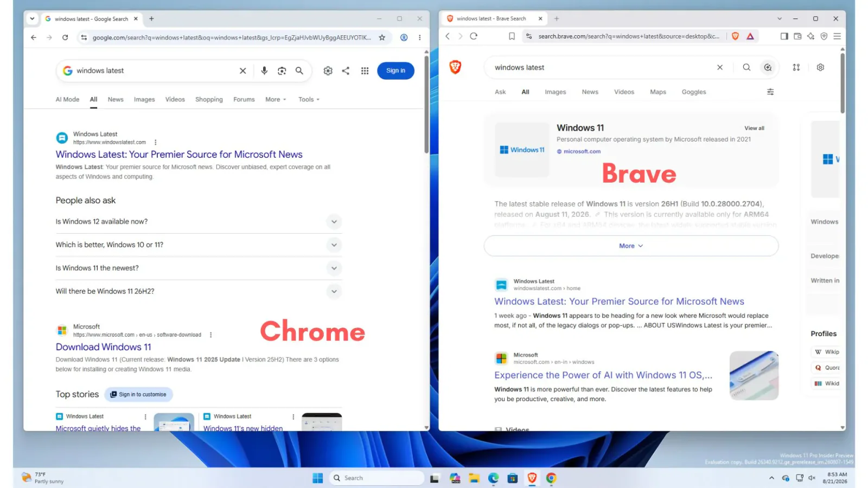Open a new tab in Chrome
Screen dimensions: 868x488
(x=151, y=18)
